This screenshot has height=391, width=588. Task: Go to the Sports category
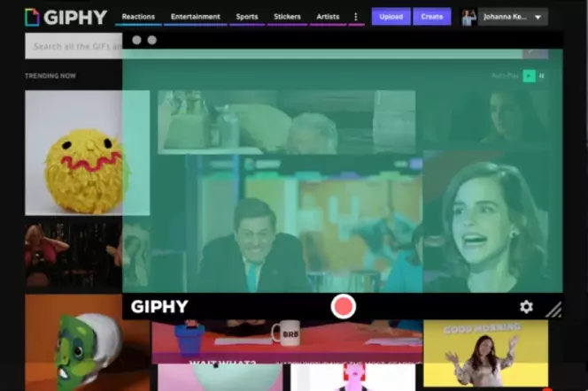pyautogui.click(x=247, y=17)
